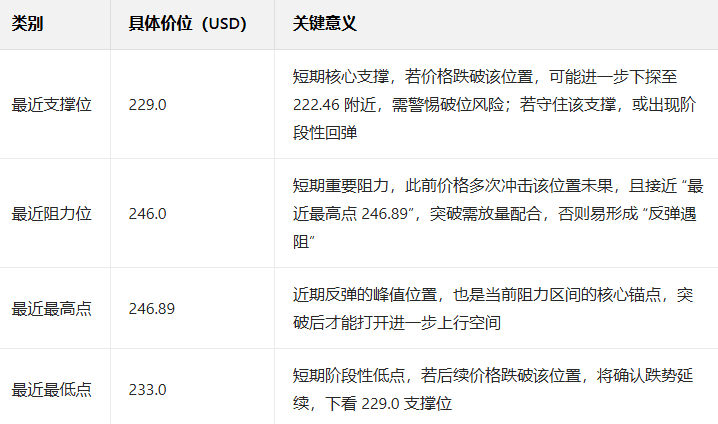The width and height of the screenshot is (718, 424).
Task: Select the 246.0 price cell
Action: 192,213
